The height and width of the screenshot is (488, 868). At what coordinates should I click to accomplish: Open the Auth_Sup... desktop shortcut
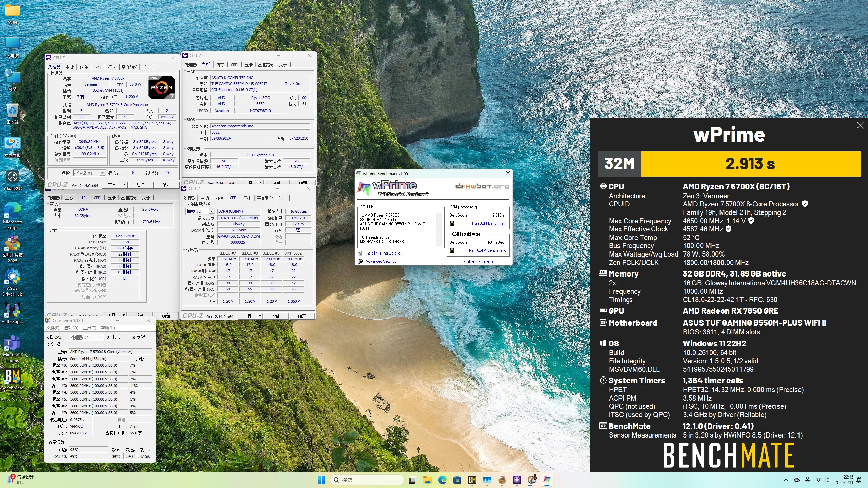13,313
